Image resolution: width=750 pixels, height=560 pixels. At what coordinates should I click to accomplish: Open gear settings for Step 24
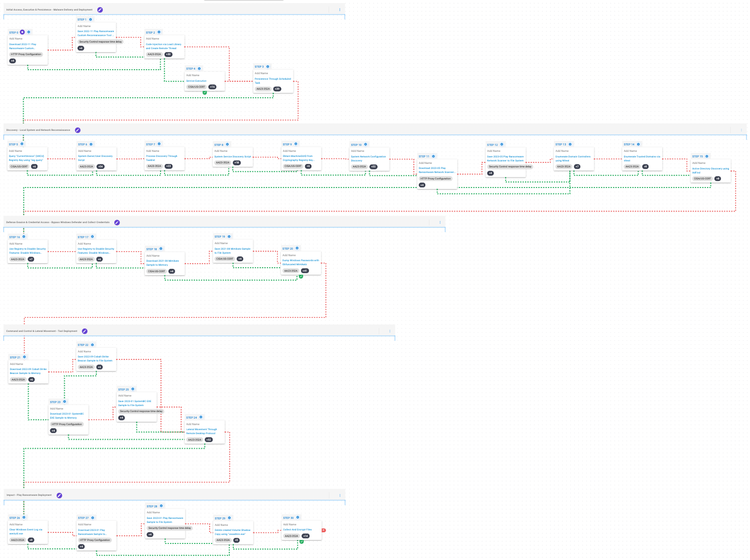201,417
